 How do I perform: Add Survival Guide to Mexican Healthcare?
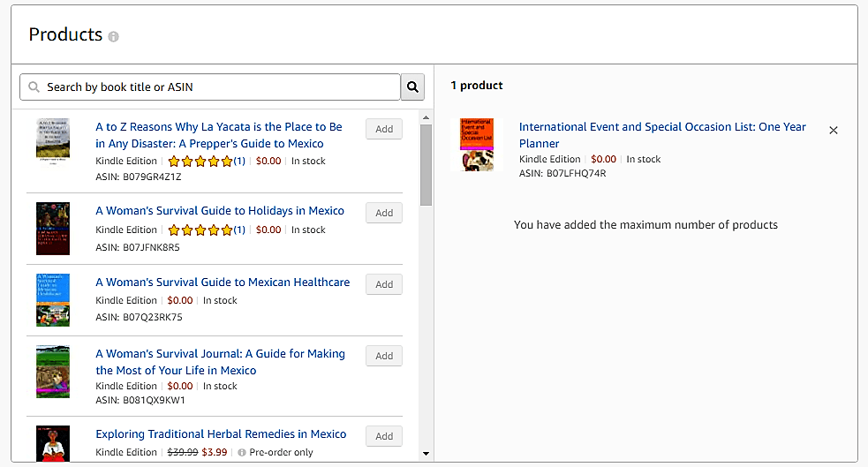384,284
